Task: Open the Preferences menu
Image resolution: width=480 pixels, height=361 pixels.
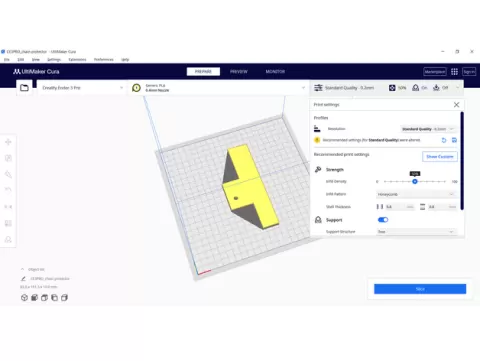Action: click(104, 60)
